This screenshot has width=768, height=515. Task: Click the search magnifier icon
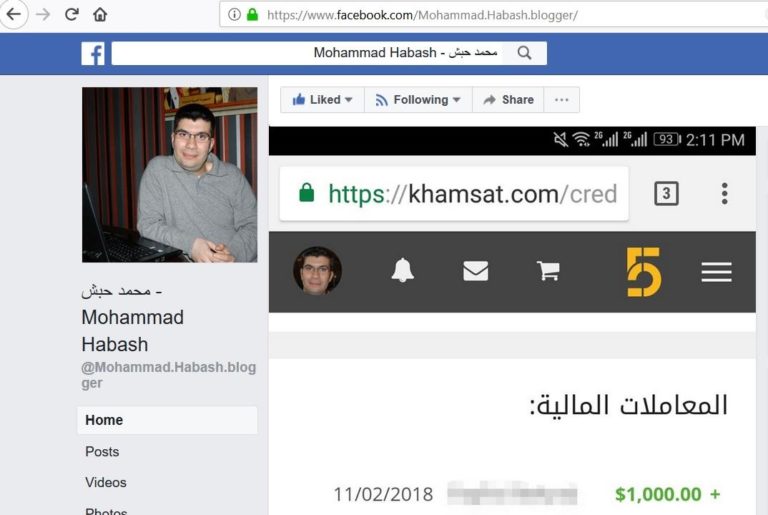(x=524, y=53)
